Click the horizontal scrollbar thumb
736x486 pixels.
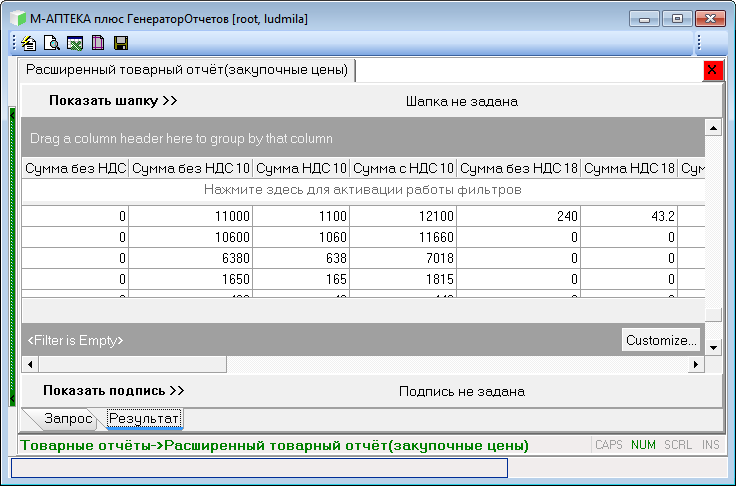133,364
